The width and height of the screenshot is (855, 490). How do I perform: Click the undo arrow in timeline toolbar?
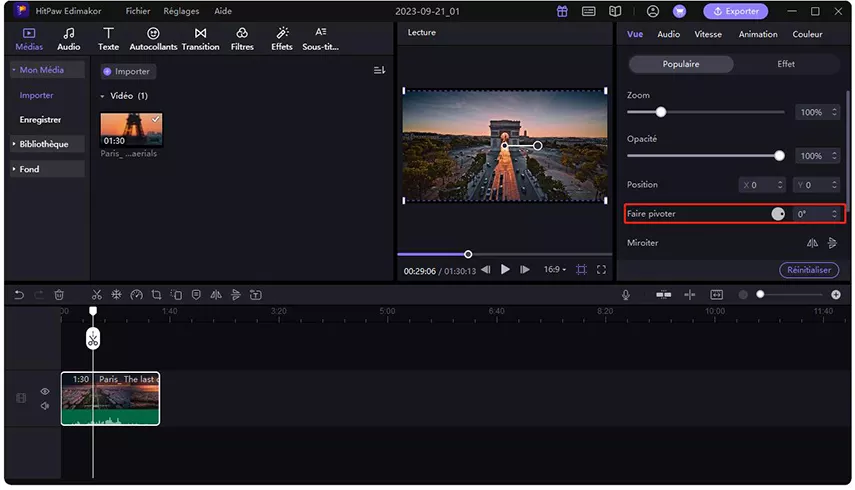tap(19, 295)
